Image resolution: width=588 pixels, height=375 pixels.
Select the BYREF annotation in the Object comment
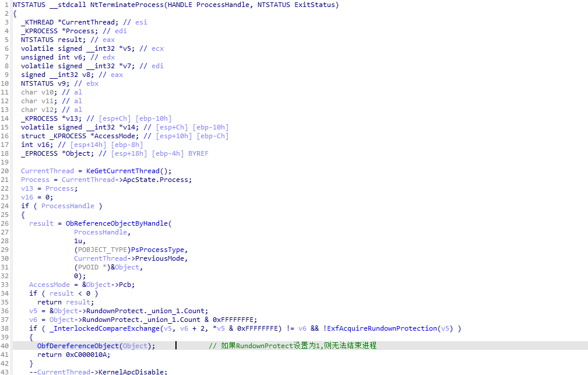(197, 153)
